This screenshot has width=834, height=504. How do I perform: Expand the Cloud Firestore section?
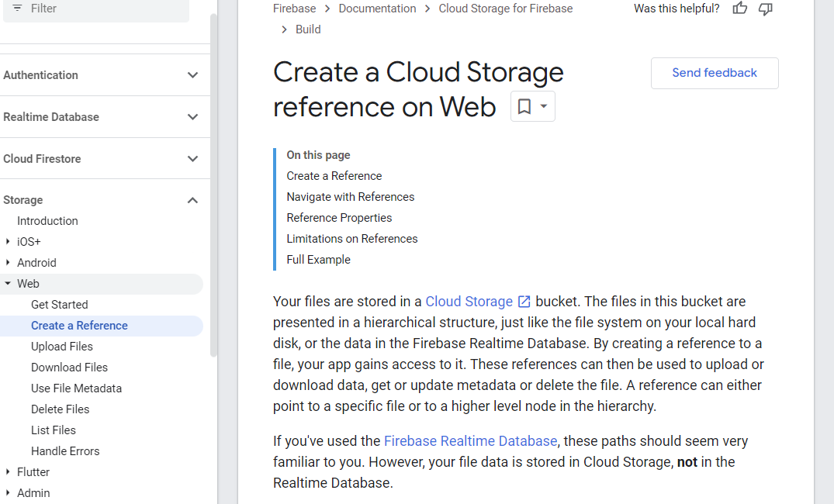click(x=193, y=159)
